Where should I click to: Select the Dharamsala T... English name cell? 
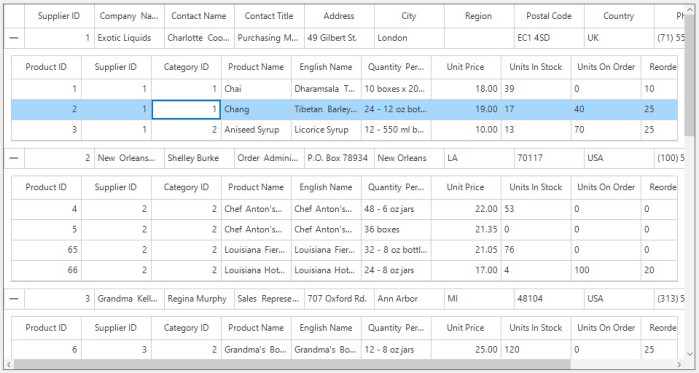(326, 89)
